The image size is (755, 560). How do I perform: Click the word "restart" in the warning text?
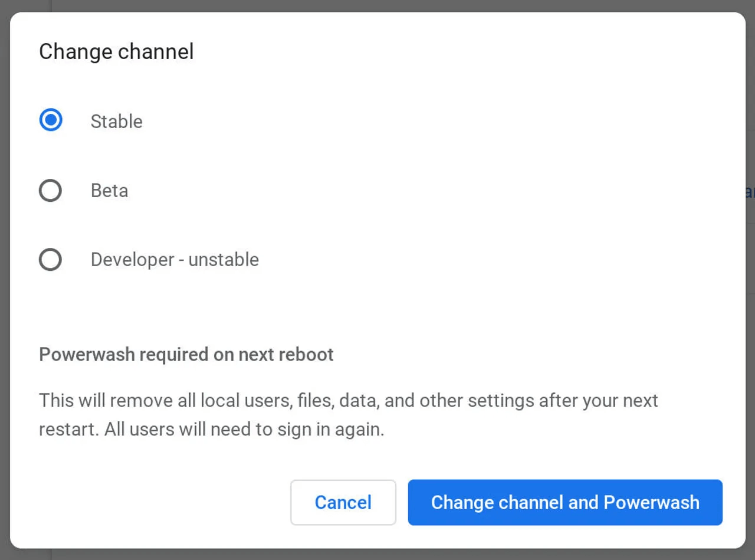click(x=67, y=430)
